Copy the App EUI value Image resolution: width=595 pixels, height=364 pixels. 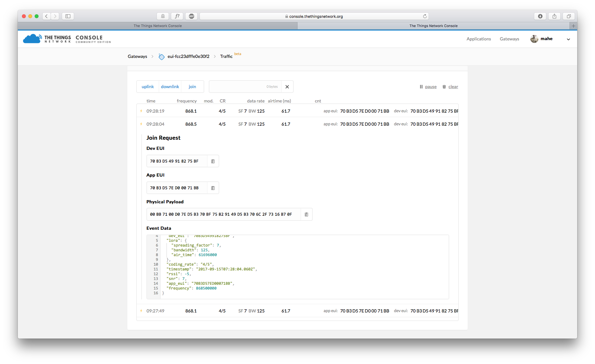(213, 188)
